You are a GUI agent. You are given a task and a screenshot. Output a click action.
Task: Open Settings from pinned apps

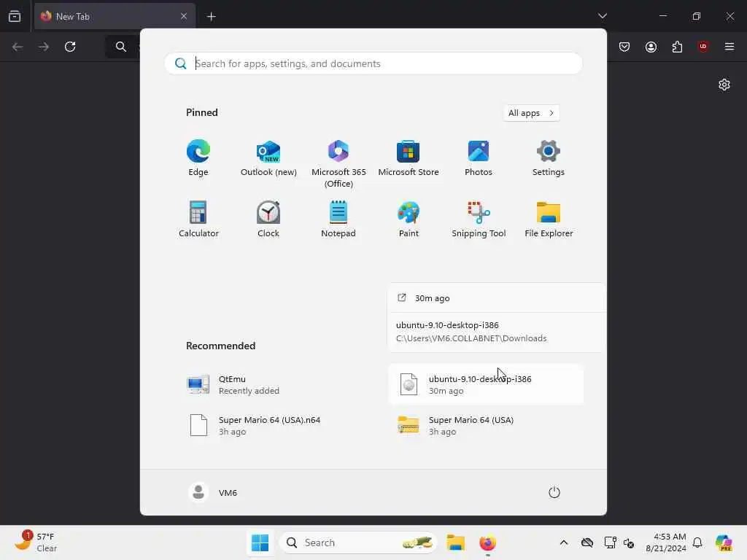coord(549,158)
